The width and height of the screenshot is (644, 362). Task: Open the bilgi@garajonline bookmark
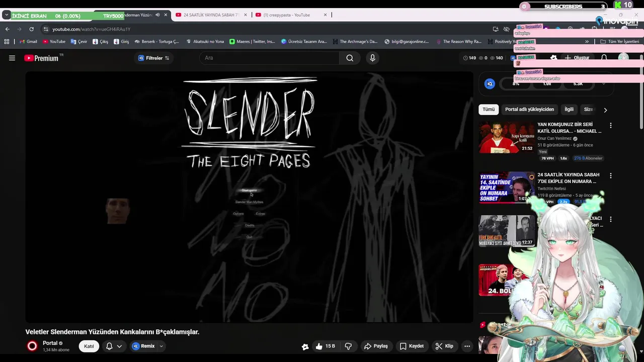407,42
